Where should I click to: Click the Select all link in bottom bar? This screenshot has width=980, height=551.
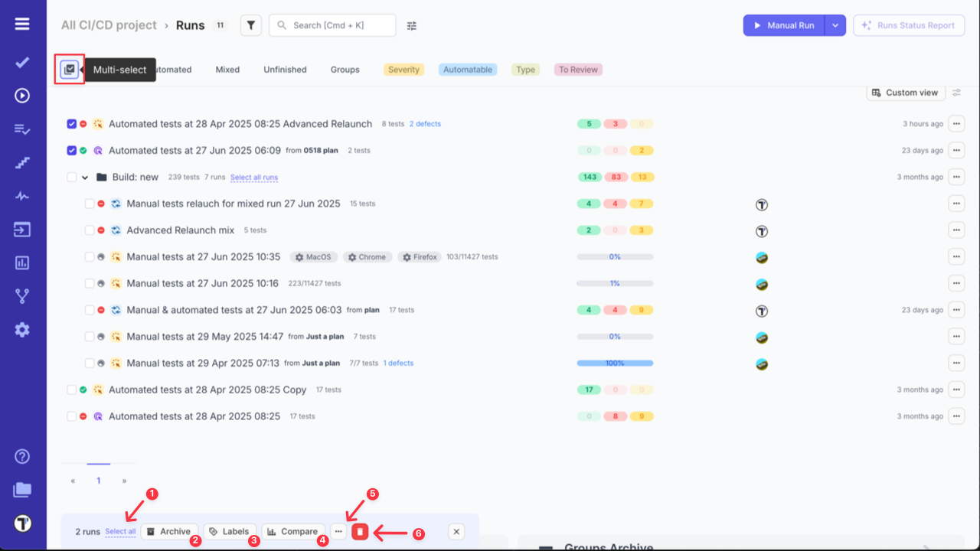pos(119,531)
